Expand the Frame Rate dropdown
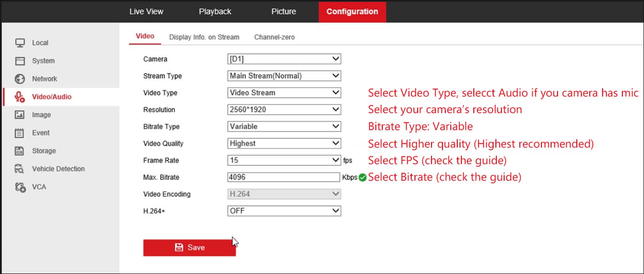644x274 pixels. coord(284,160)
